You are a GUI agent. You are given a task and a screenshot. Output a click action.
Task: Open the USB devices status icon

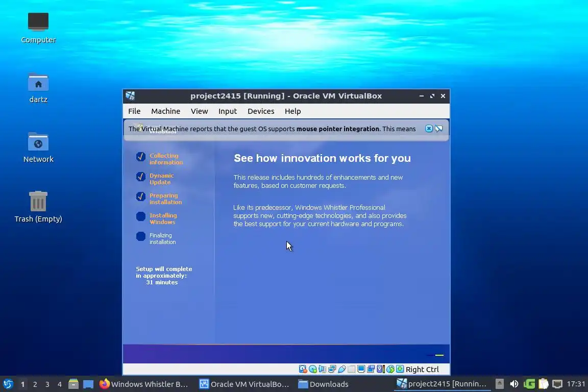[x=341, y=369]
